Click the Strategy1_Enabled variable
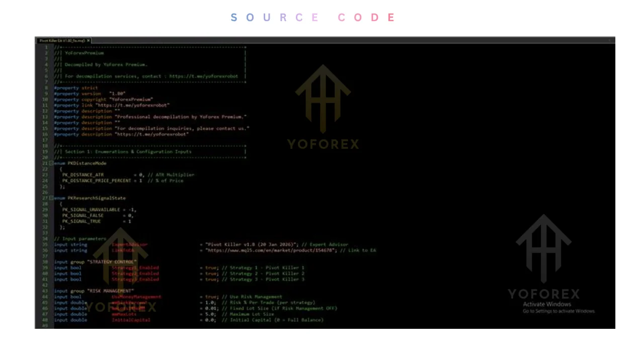This screenshot has width=644, height=362. (x=135, y=268)
